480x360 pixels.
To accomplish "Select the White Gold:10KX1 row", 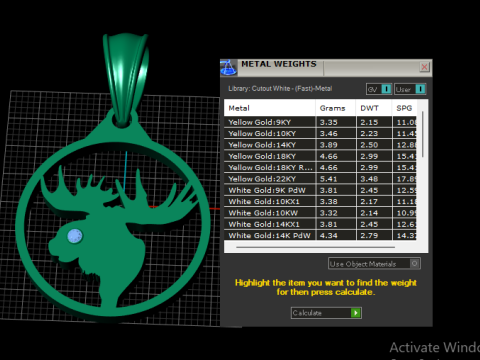I will [320, 201].
